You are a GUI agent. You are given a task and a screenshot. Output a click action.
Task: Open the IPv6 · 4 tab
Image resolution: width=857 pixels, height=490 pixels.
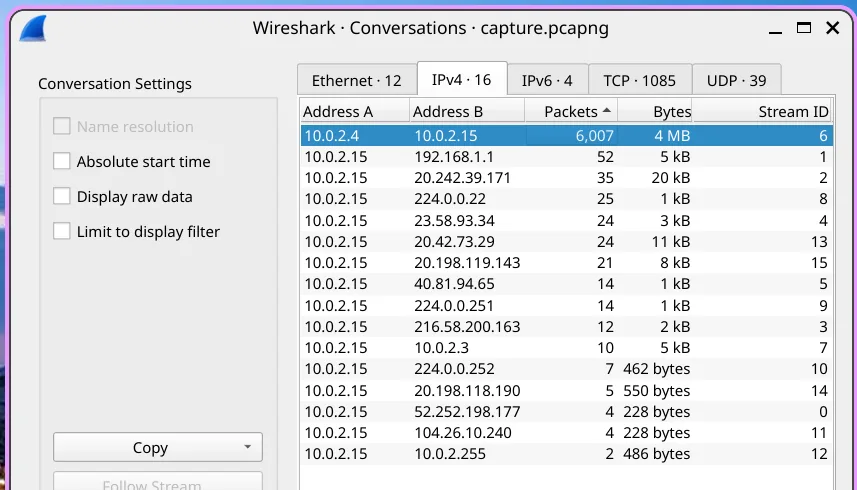[547, 80]
